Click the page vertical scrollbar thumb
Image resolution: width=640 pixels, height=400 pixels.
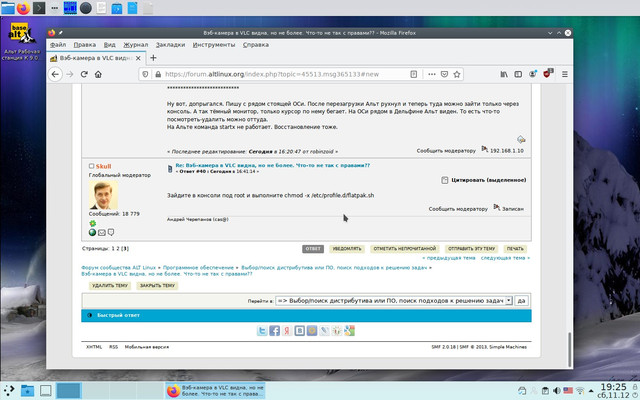pyautogui.click(x=569, y=349)
